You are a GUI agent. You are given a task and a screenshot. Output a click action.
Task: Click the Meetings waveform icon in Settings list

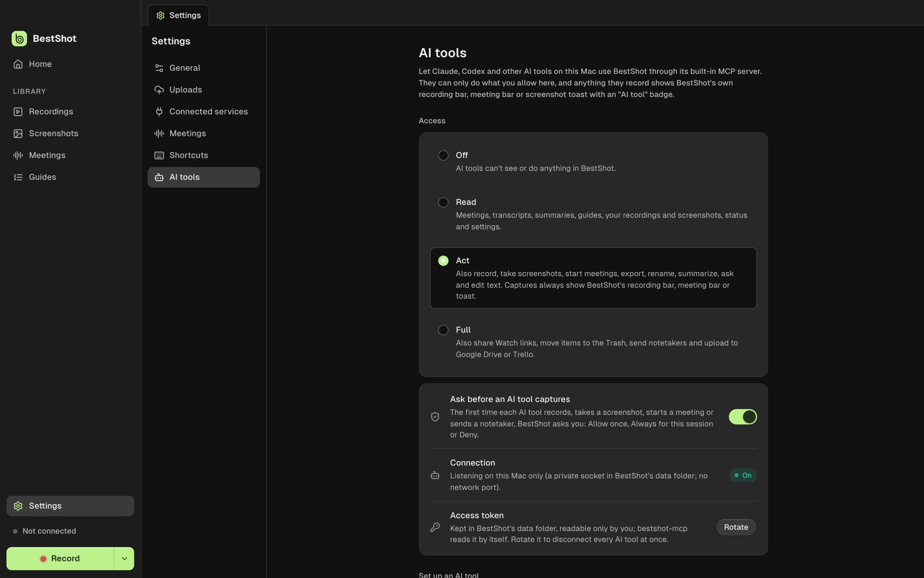pos(159,133)
